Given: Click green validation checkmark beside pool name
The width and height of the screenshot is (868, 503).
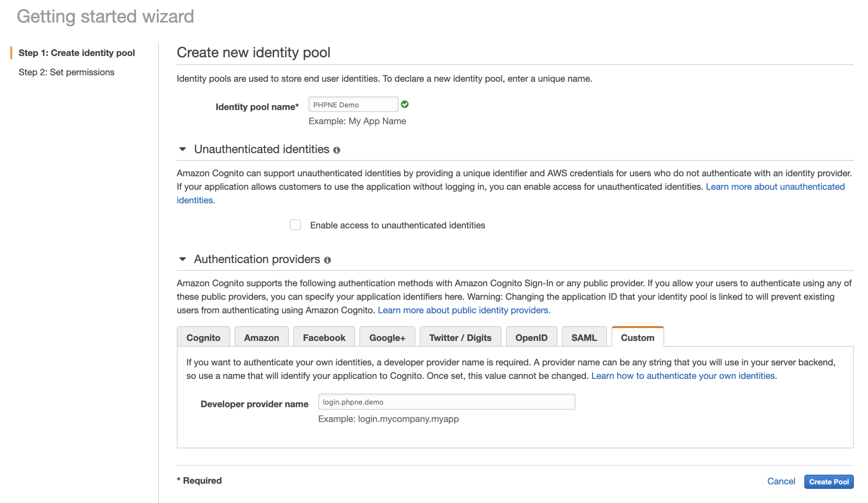Looking at the screenshot, I should tap(405, 105).
